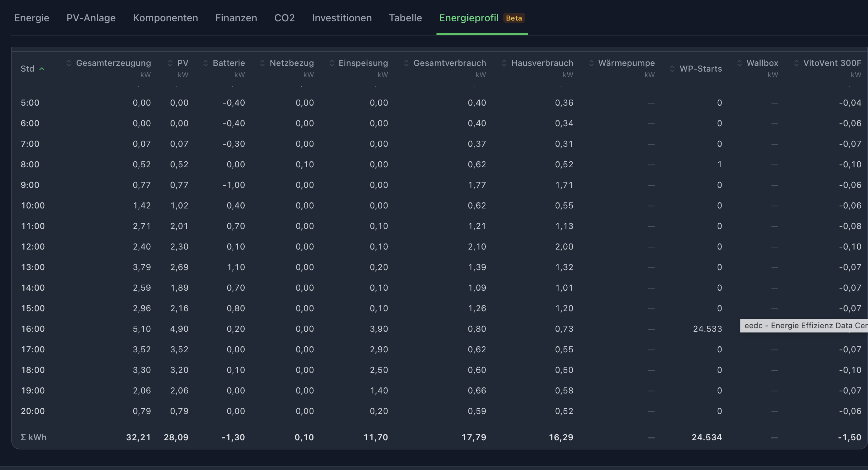Open Investitionen tab
This screenshot has height=470, width=868.
pos(342,18)
